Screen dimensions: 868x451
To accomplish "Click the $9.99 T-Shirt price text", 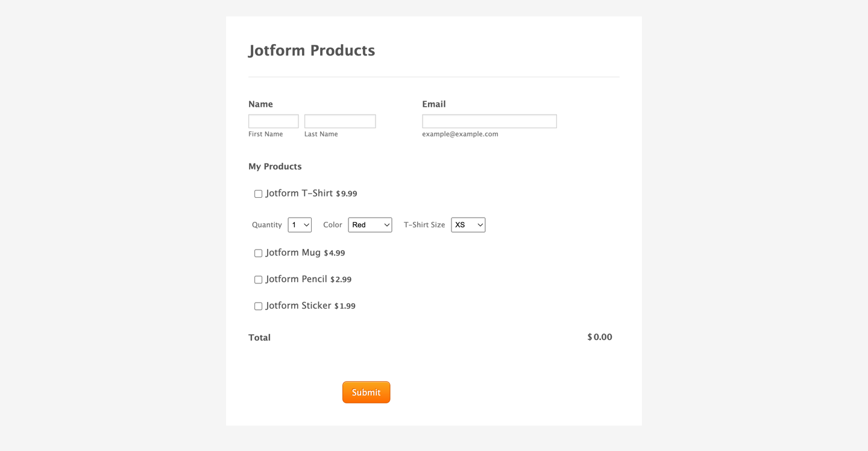I will pos(347,194).
